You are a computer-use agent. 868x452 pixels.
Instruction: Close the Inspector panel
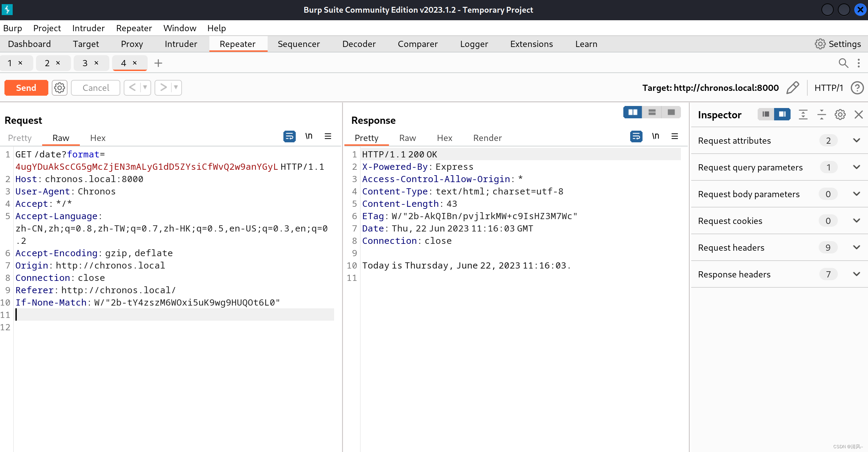(859, 115)
